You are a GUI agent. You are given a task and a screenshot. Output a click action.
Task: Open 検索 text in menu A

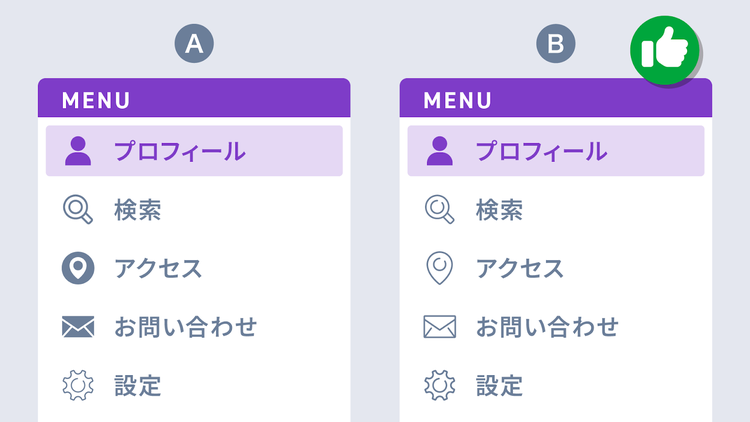coord(137,210)
